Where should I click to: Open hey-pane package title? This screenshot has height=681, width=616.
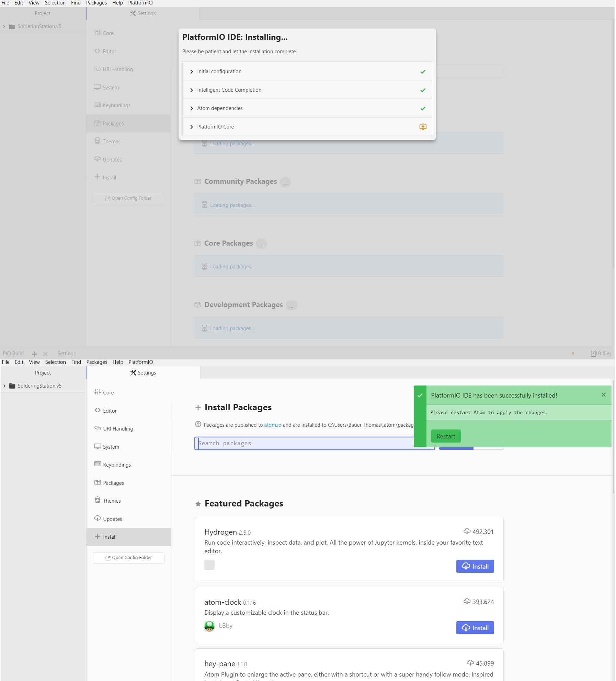point(220,663)
